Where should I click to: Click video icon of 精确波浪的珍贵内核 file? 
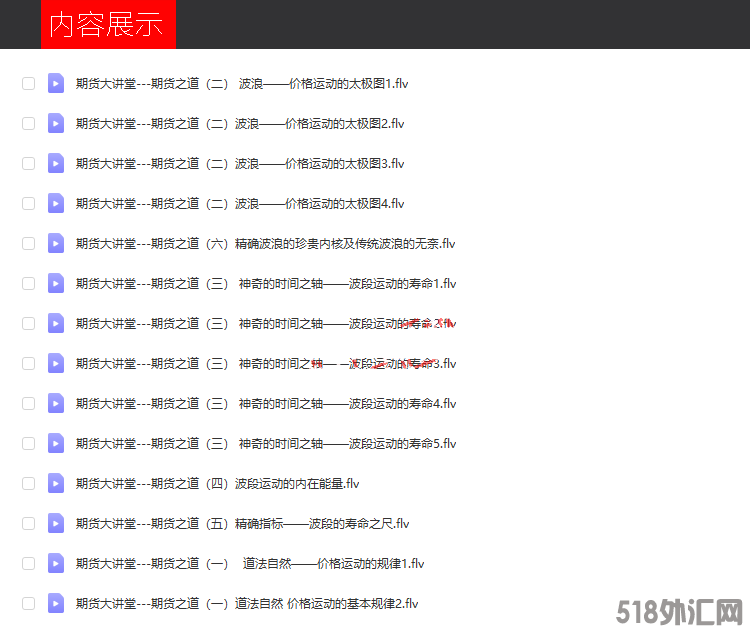pos(56,244)
